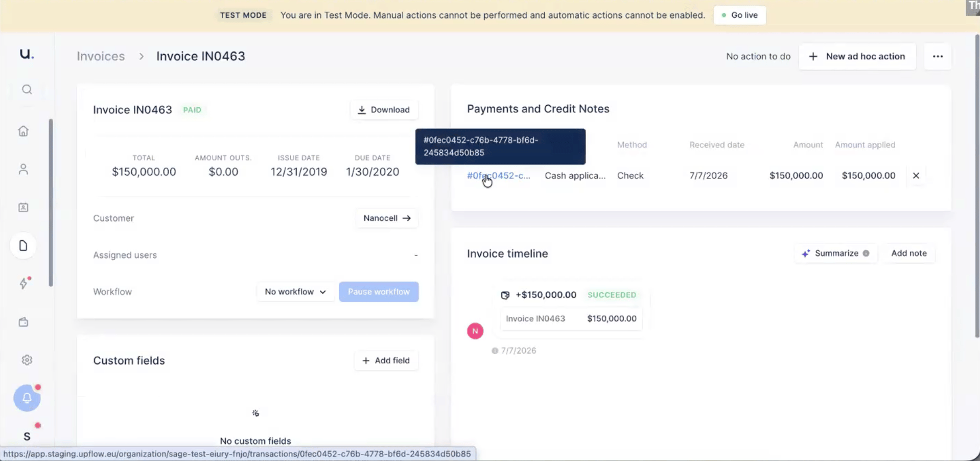This screenshot has width=980, height=461.
Task: Click Add note in Invoice timeline
Action: (x=909, y=253)
